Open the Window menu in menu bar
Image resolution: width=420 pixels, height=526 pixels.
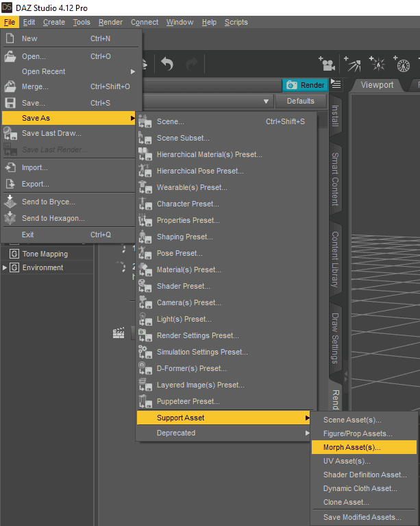point(180,22)
